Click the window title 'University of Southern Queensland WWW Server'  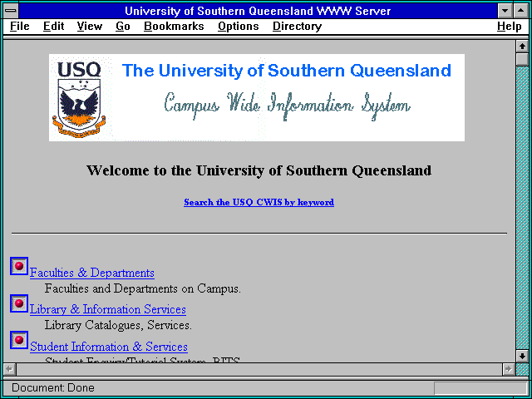(258, 11)
